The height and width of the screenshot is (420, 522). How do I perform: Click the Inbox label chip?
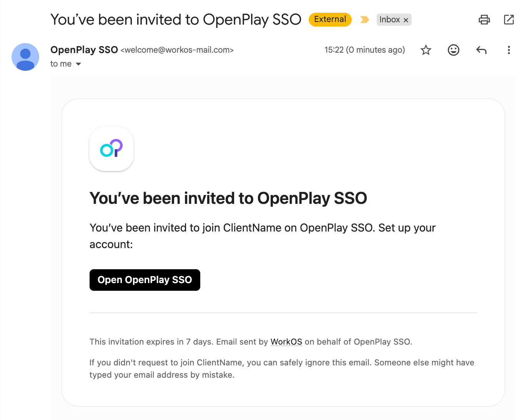click(x=389, y=20)
